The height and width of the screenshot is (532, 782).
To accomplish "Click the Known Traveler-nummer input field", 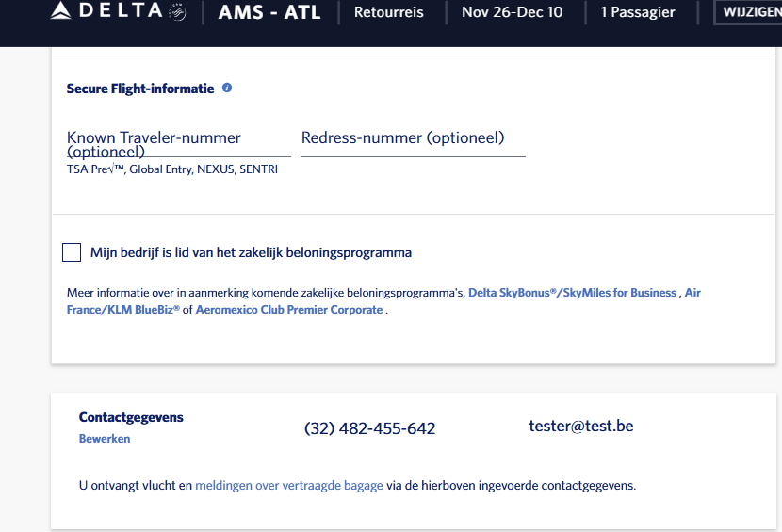I will coord(178,143).
